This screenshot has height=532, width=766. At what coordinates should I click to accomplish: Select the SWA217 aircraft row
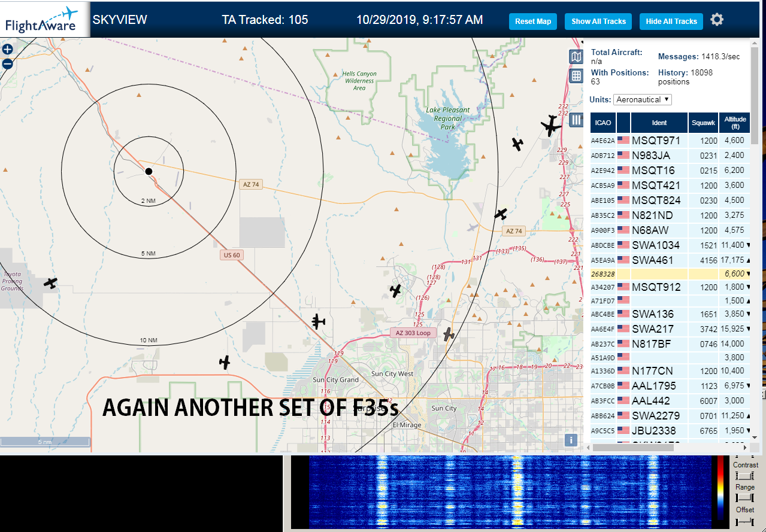tap(670, 329)
